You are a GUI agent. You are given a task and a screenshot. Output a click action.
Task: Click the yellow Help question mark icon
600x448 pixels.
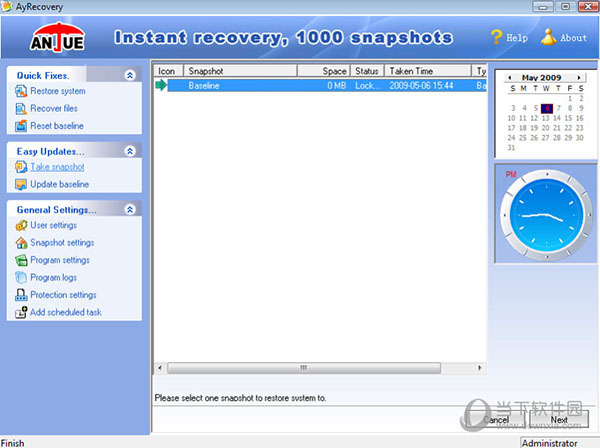point(496,37)
